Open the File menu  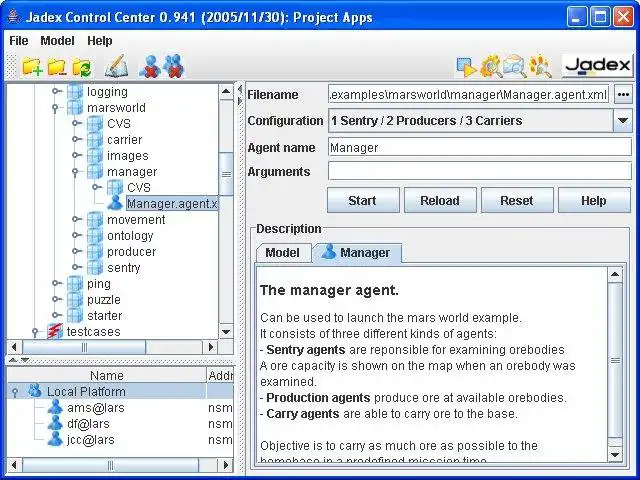coord(18,40)
